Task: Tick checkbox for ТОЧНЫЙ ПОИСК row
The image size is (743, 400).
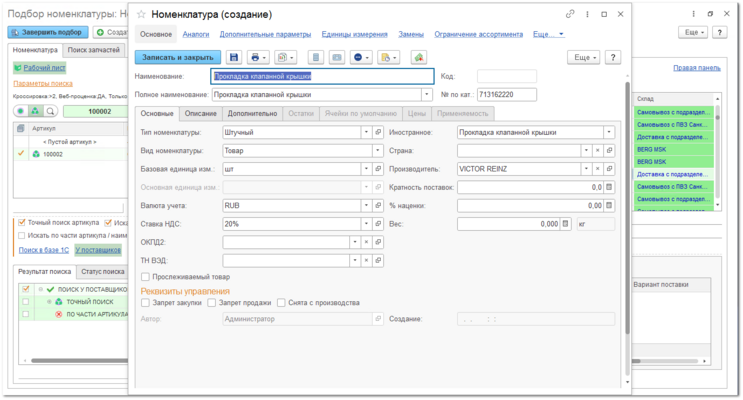Action: 26,301
